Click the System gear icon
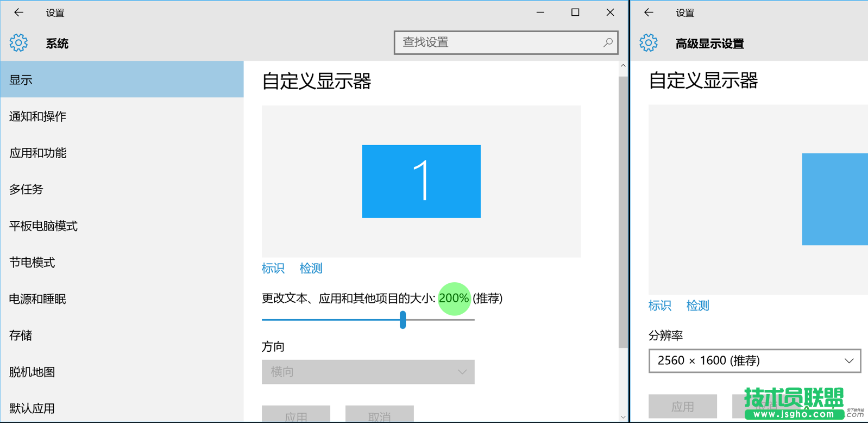 (x=18, y=42)
